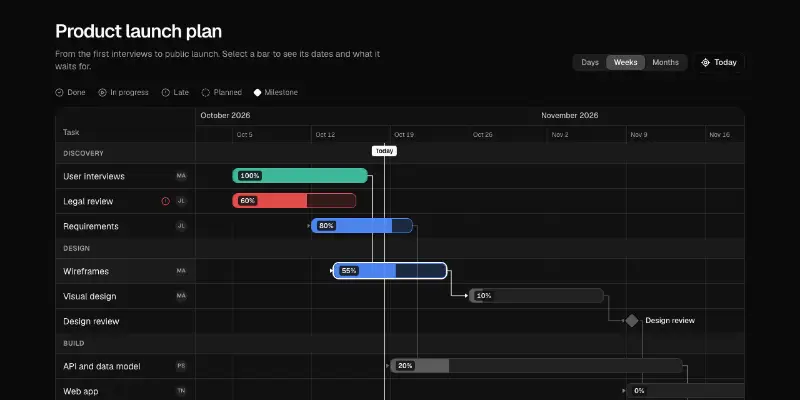Switch timeline scale to Months
This screenshot has height=400, width=800.
tap(665, 62)
